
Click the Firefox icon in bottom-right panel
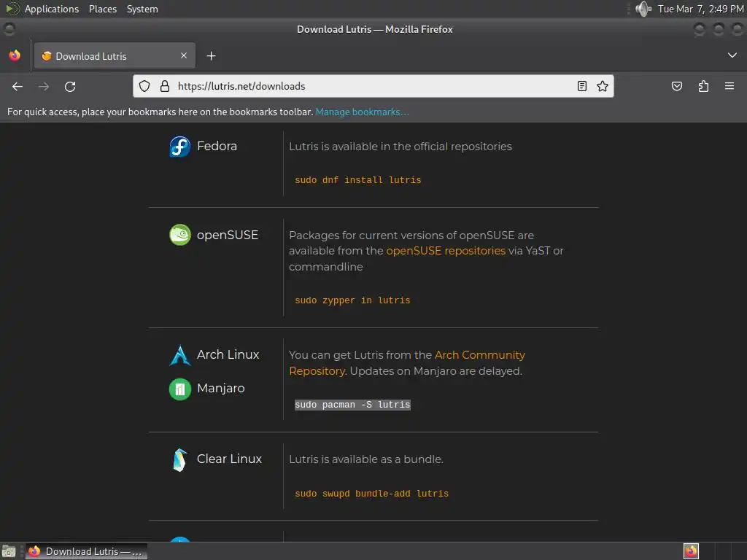[x=691, y=551]
